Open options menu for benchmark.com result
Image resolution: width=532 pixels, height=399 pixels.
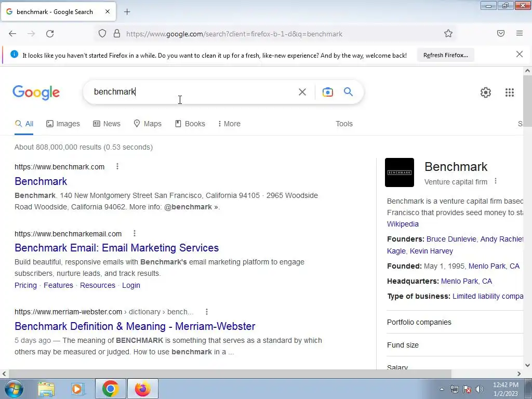[x=117, y=166]
